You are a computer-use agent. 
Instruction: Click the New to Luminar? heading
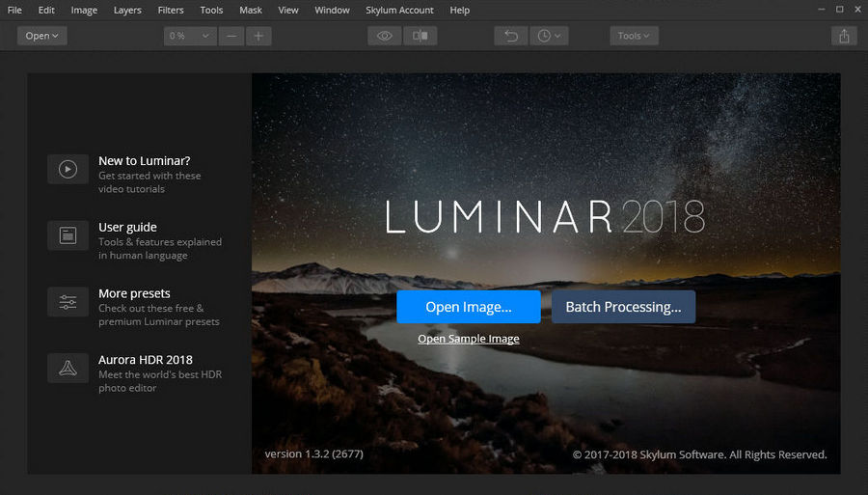point(145,160)
